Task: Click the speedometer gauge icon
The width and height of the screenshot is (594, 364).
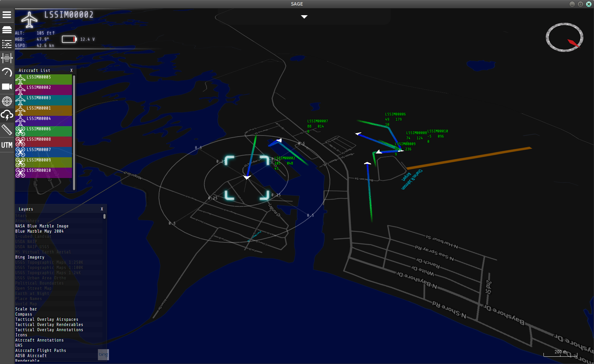Action: coord(7,72)
